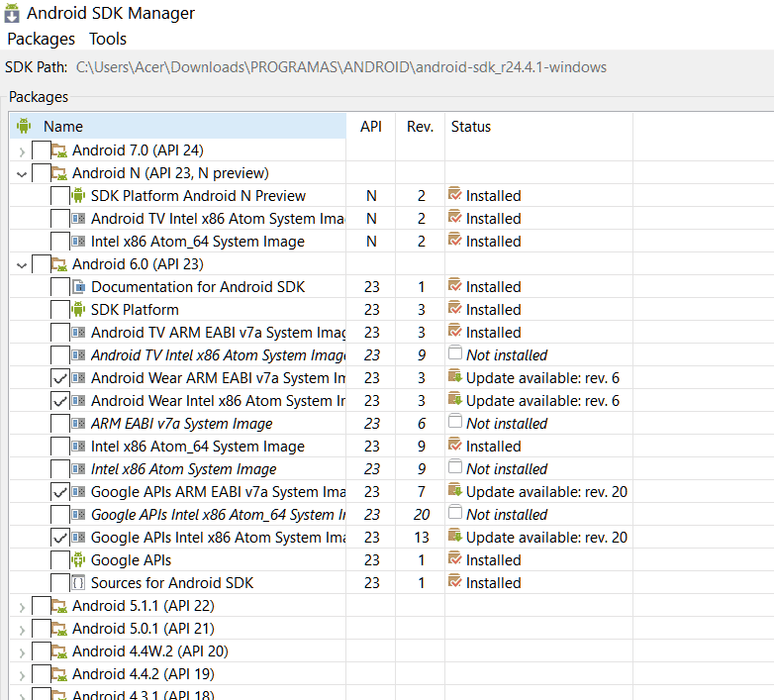Check Google APIs Intel x86 Atom_64 checkbox
This screenshot has height=700, width=774.
pyautogui.click(x=60, y=515)
